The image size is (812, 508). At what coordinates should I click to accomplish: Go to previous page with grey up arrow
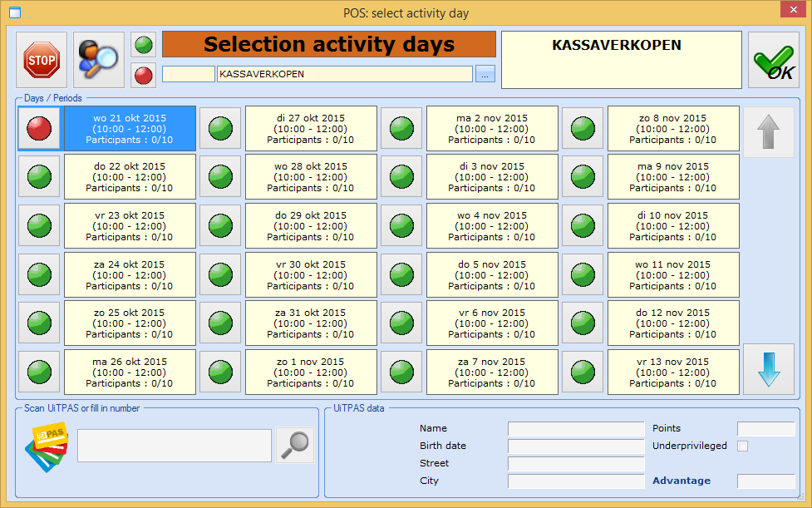769,132
